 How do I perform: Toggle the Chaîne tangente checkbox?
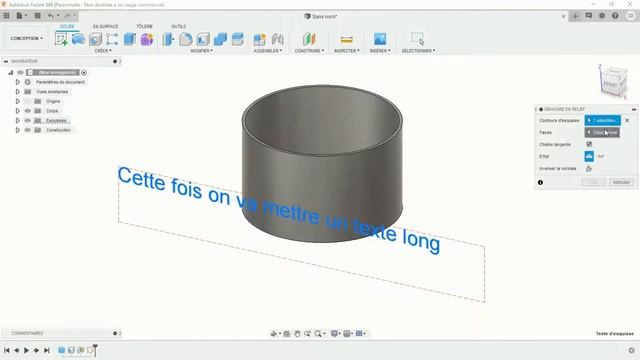click(589, 144)
